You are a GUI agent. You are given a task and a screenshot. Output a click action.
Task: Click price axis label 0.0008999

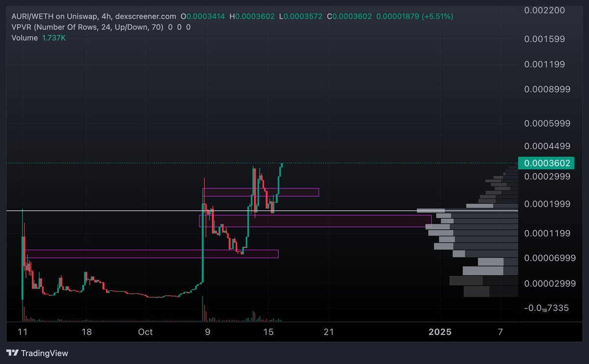pos(547,89)
